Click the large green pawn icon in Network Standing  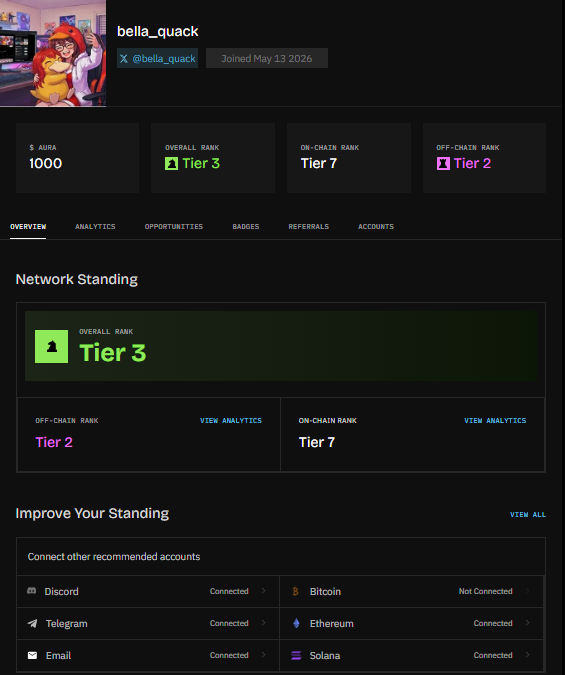click(x=51, y=347)
